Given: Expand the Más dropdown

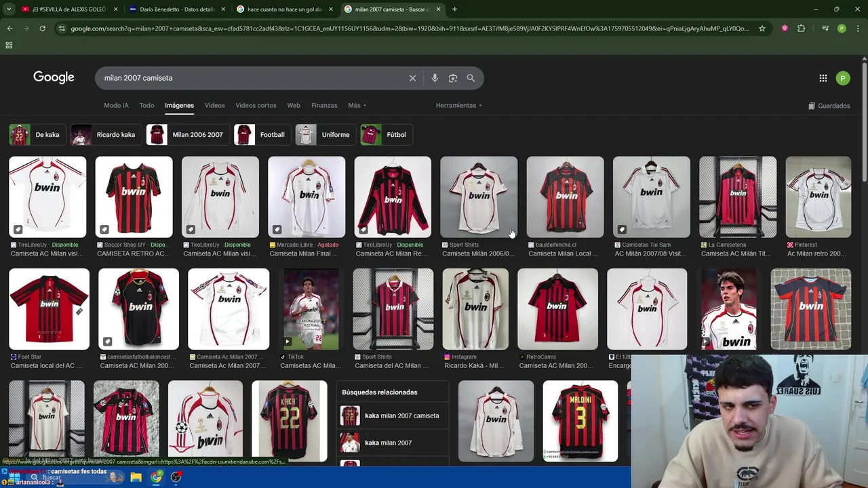Looking at the screenshot, I should 357,105.
